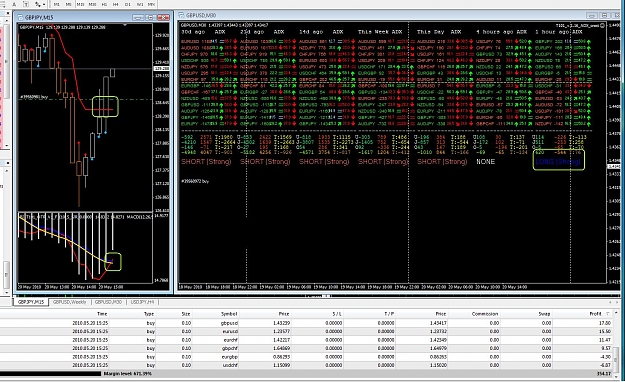Click the chart shift triangle in GBPJPY chart

coord(125,26)
